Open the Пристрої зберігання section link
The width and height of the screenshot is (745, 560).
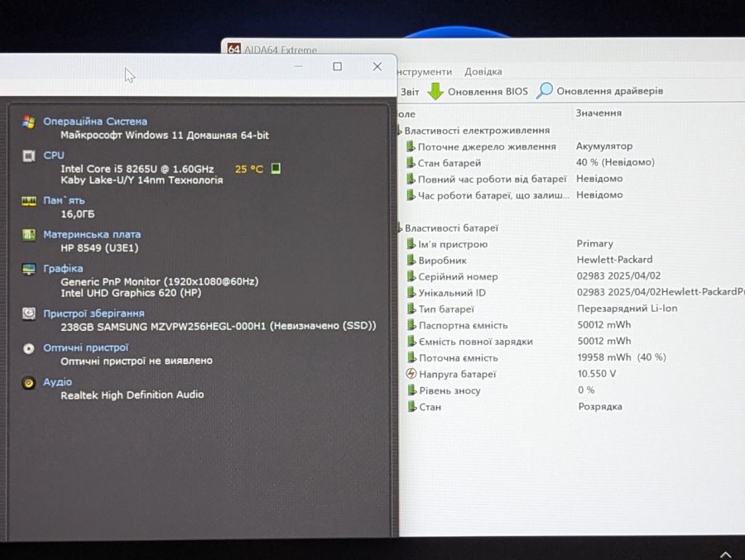(x=94, y=314)
